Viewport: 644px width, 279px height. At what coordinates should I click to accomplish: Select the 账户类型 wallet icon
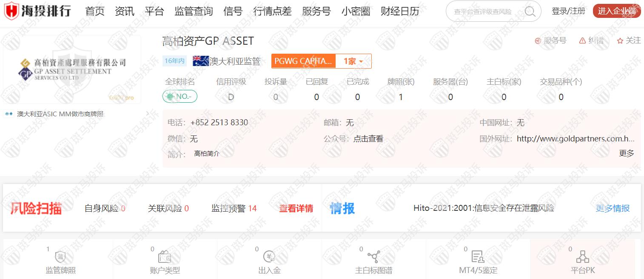(x=165, y=257)
